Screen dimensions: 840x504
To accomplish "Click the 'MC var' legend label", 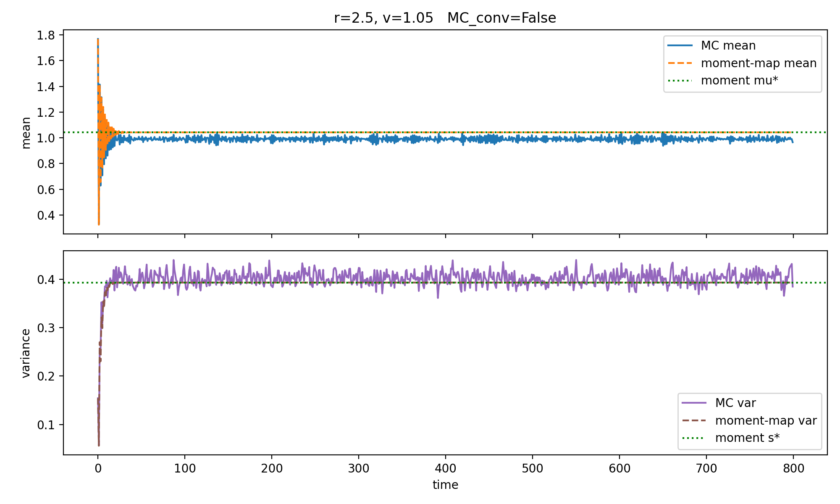I will (x=735, y=403).
